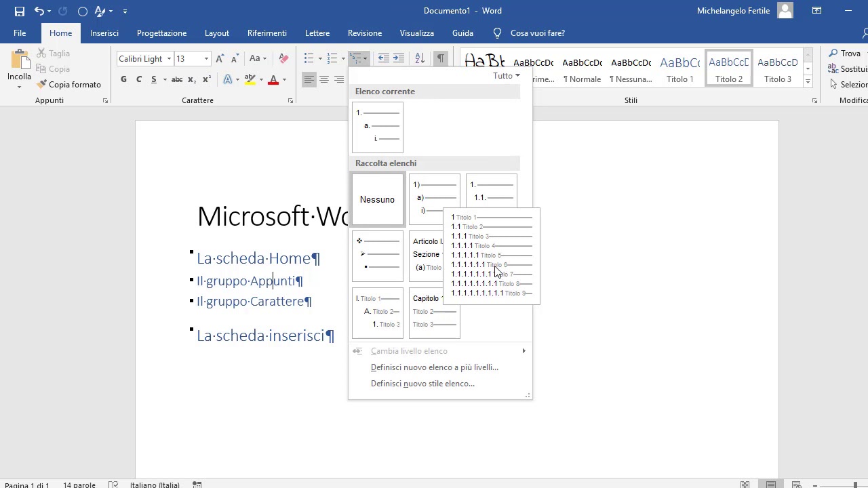The image size is (868, 488).
Task: Open the File tab
Action: coord(20,33)
